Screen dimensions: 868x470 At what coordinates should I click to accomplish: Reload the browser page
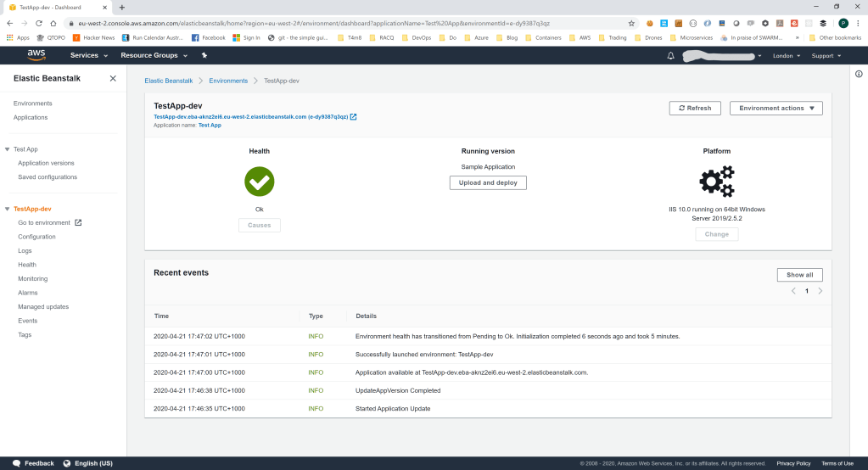39,23
